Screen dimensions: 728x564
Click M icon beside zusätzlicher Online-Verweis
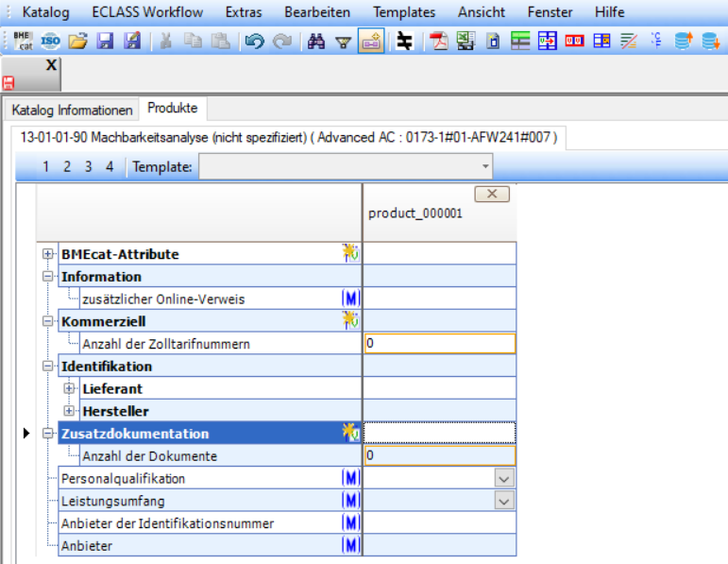[351, 298]
